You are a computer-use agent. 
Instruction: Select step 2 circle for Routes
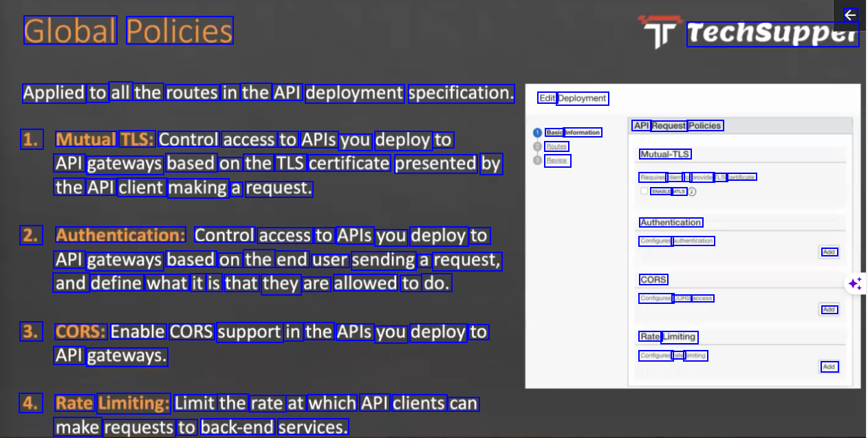tap(537, 146)
